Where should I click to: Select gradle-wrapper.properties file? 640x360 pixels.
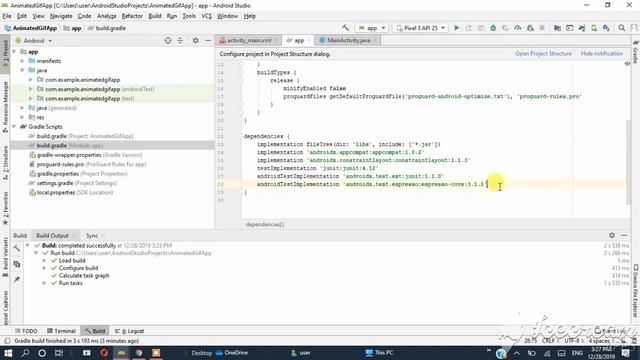click(x=85, y=155)
